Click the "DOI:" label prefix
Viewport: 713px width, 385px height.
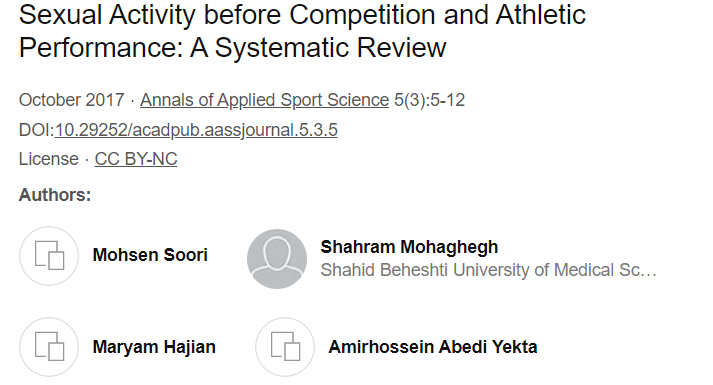pyautogui.click(x=36, y=130)
